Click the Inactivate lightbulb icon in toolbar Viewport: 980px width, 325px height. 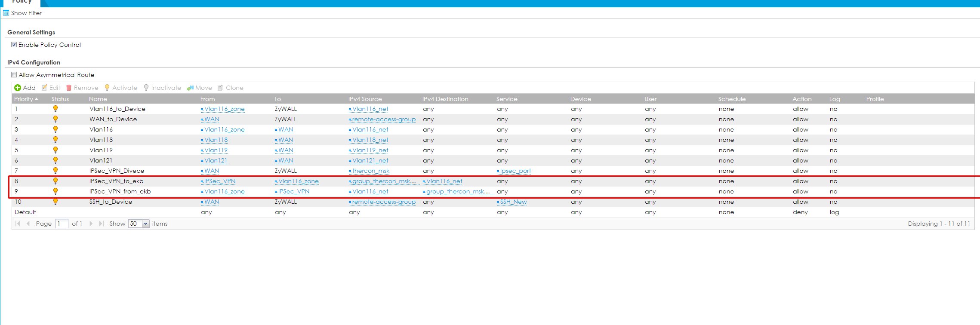(146, 88)
